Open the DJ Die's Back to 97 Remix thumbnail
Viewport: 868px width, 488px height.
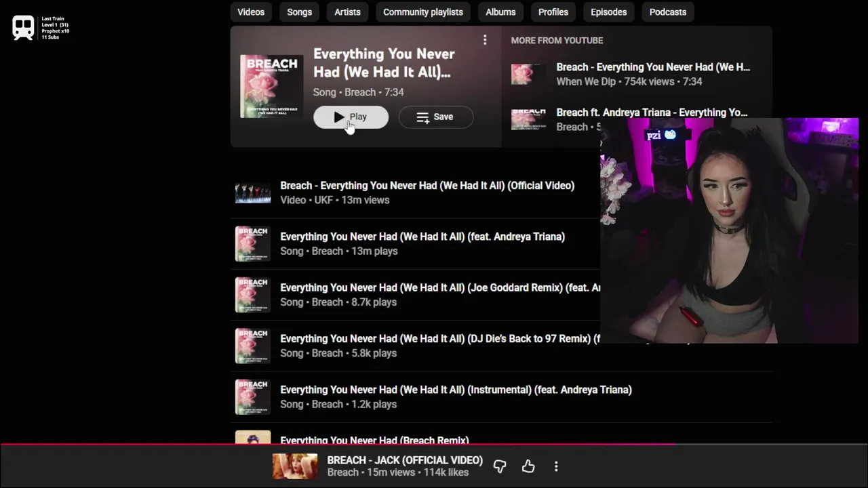coord(253,346)
